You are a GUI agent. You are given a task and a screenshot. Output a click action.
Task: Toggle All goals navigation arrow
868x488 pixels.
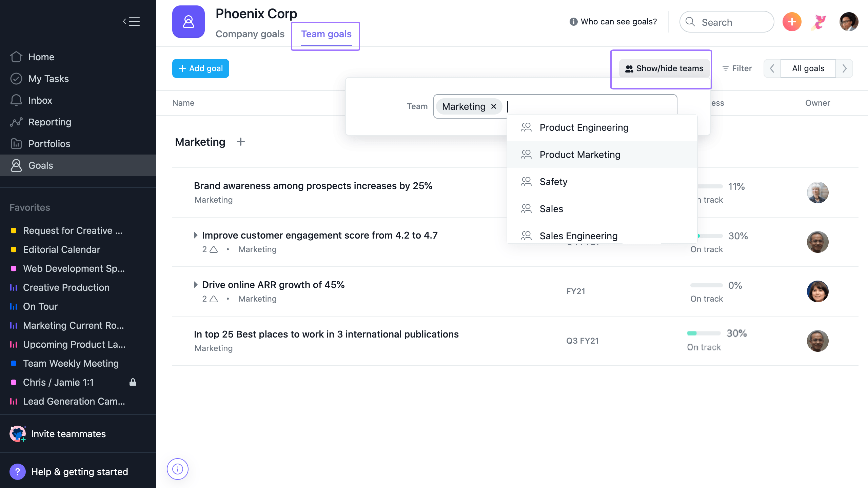[x=845, y=68]
